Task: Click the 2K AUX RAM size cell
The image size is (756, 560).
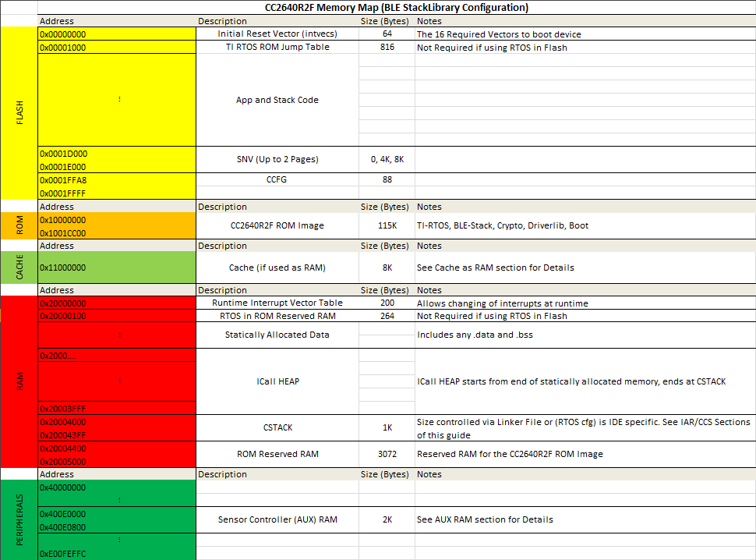Action: click(x=387, y=520)
